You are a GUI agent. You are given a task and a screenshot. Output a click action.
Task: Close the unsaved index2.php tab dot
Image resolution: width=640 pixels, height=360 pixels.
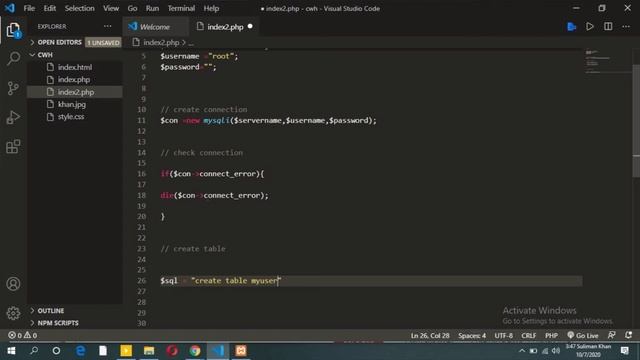click(250, 27)
